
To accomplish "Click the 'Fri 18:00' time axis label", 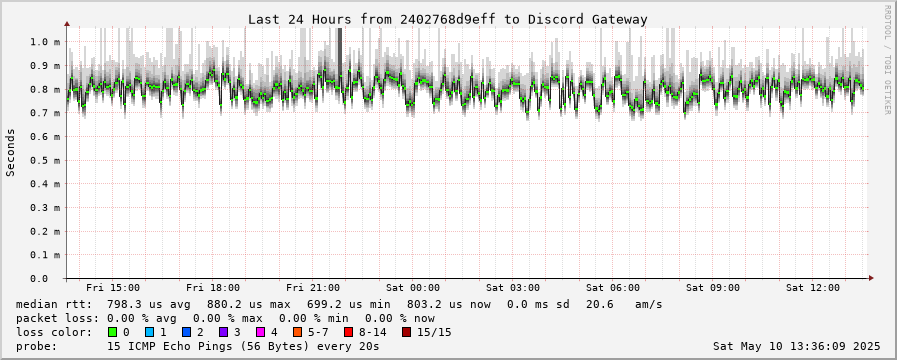I will click(x=213, y=288).
